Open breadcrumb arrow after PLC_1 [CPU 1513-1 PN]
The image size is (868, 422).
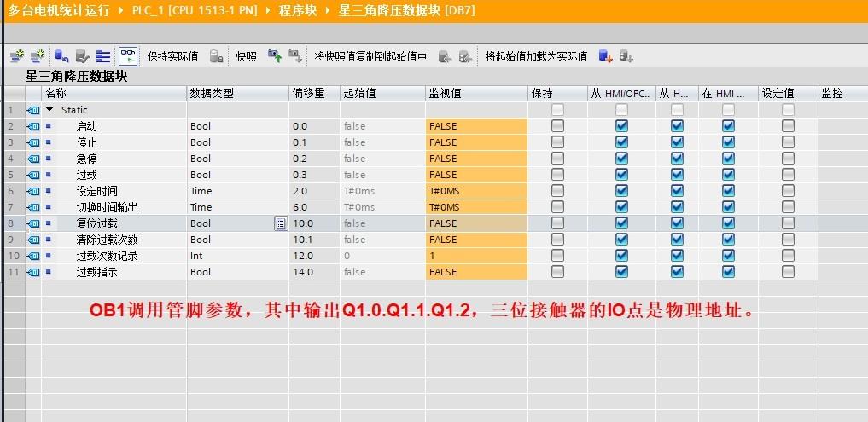pos(268,10)
